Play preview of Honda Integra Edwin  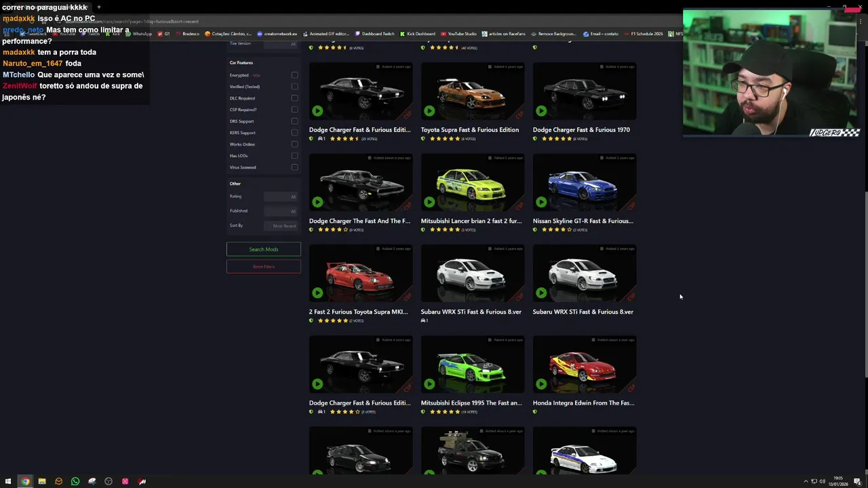click(x=541, y=384)
